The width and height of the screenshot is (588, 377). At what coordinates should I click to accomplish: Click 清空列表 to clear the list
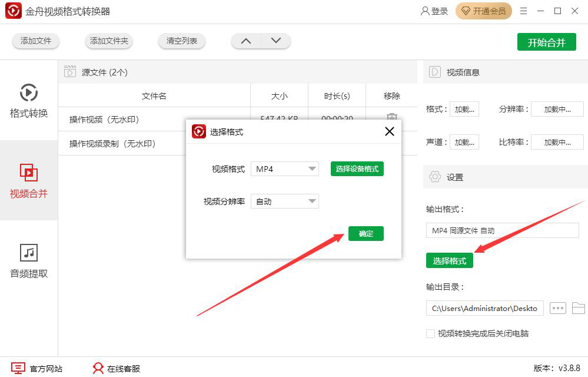tap(181, 41)
